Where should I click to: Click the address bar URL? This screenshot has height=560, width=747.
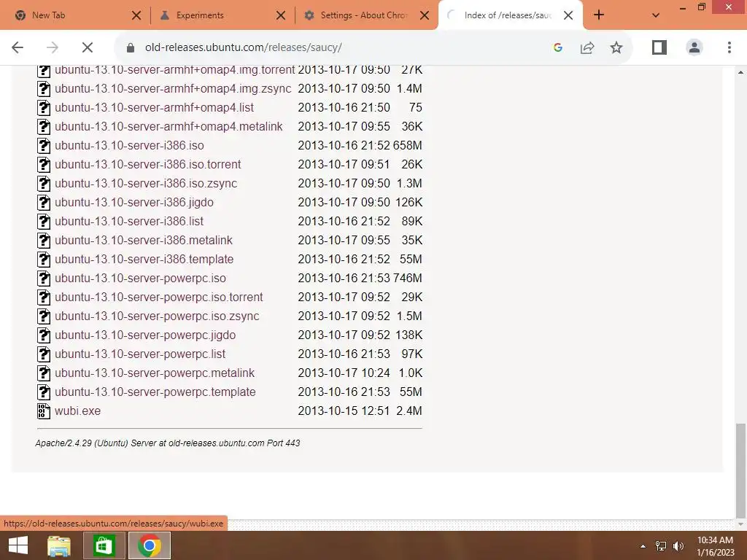tap(244, 47)
